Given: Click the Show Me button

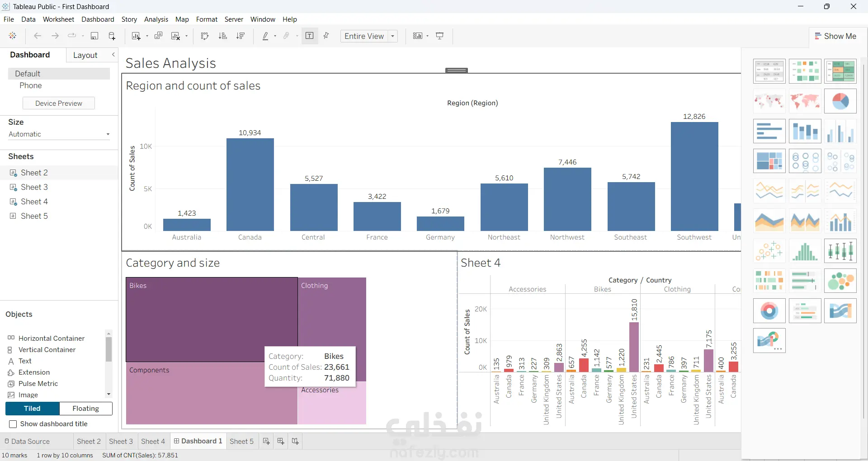Looking at the screenshot, I should [835, 36].
